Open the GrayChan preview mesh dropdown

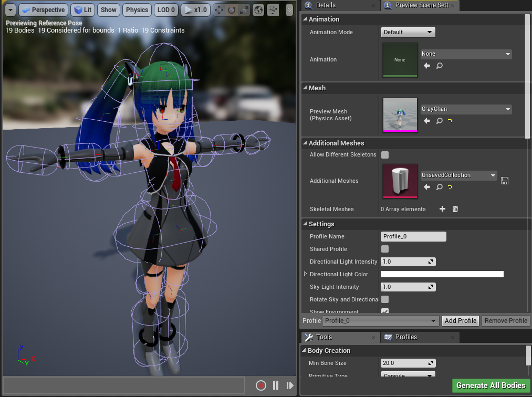click(466, 109)
